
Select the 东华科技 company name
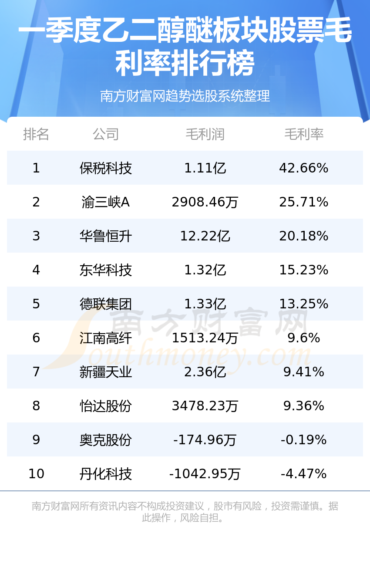click(x=106, y=270)
